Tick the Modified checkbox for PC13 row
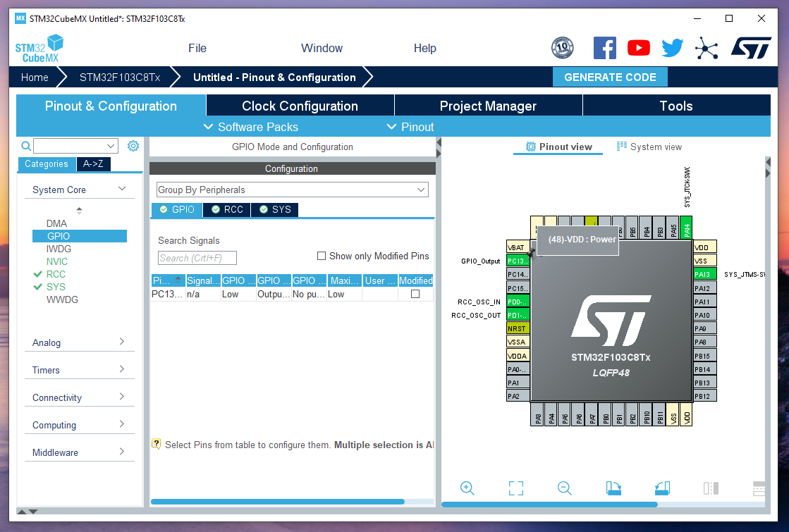Screen dimensions: 789x532 tap(415, 294)
